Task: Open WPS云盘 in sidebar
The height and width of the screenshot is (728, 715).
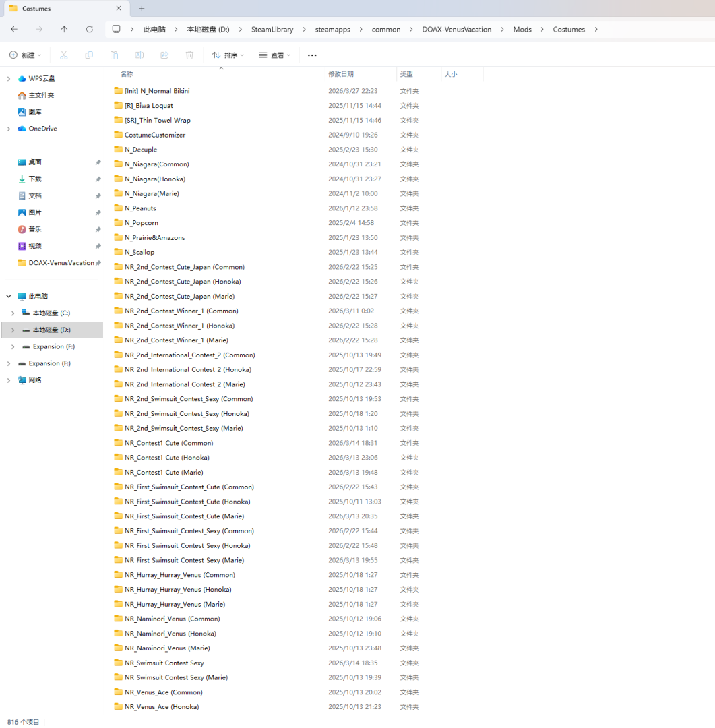Action: tap(41, 78)
